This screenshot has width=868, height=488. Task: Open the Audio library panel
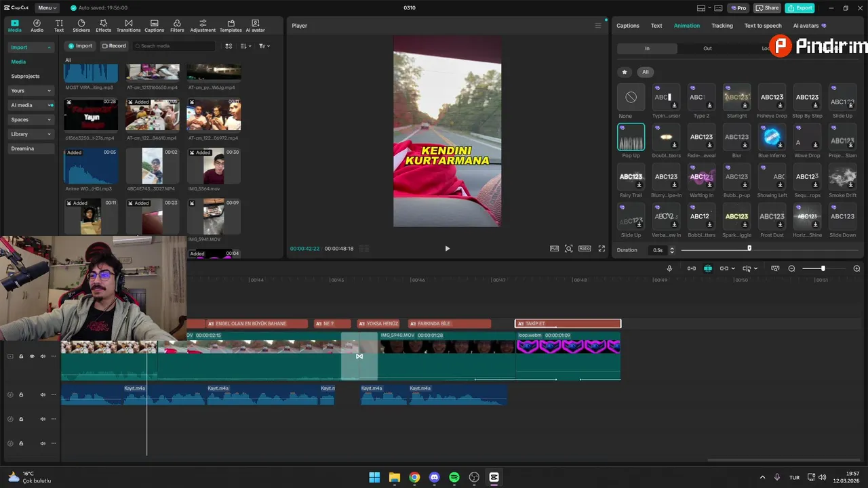[x=37, y=26]
